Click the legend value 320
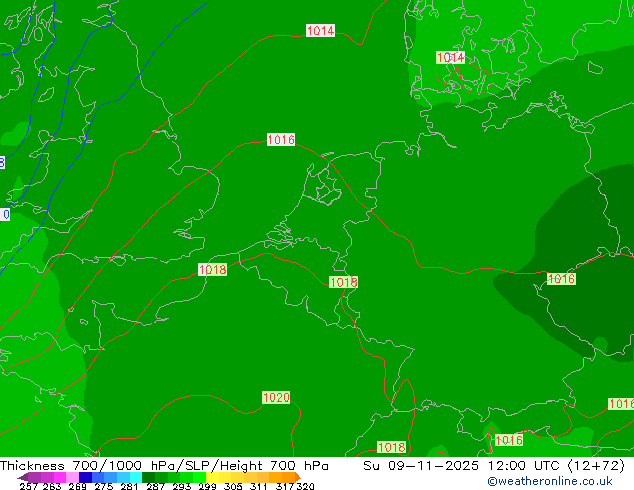Screen dimensions: 634x490 pos(305,486)
